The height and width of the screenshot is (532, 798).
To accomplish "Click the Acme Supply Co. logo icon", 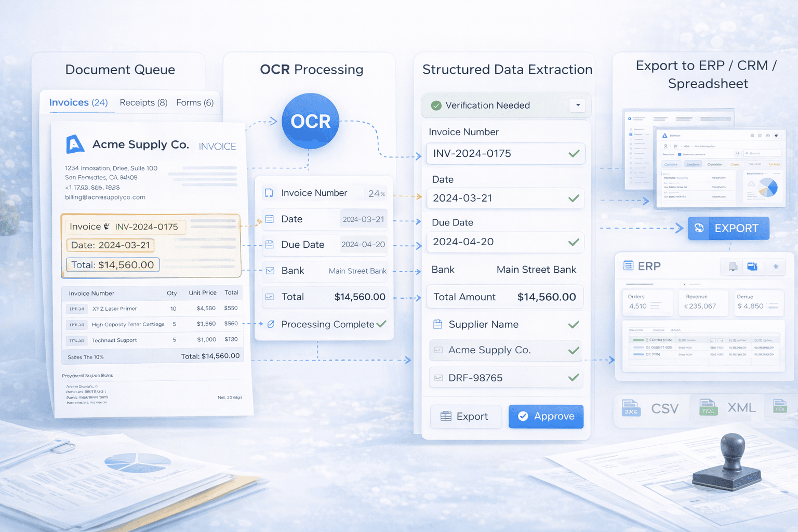I will point(75,144).
